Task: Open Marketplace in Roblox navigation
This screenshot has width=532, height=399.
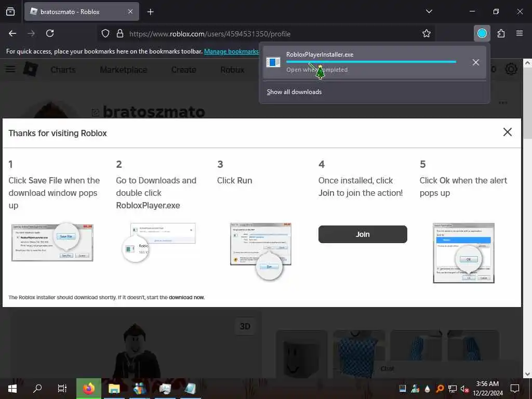Action: tap(124, 70)
